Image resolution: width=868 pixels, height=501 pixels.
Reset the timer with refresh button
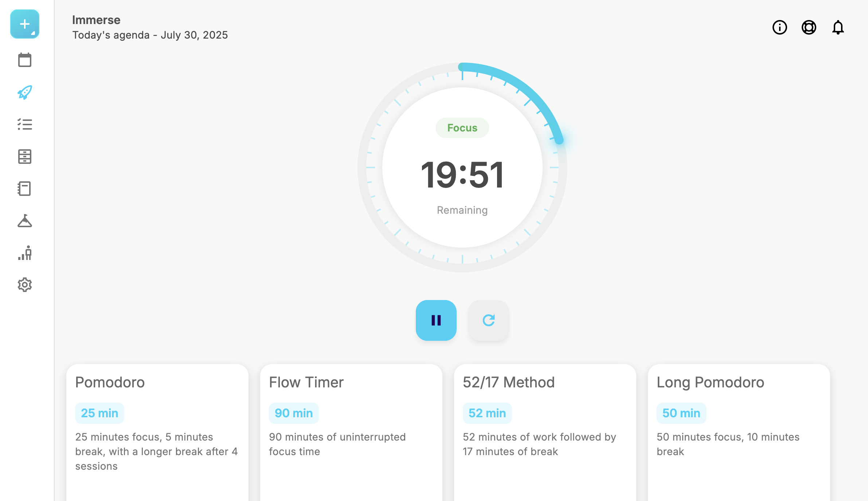pos(489,320)
